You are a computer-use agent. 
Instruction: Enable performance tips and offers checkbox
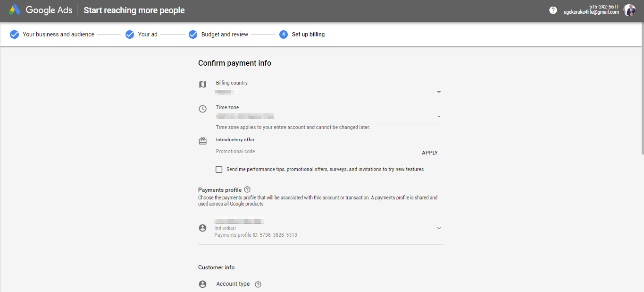(219, 169)
